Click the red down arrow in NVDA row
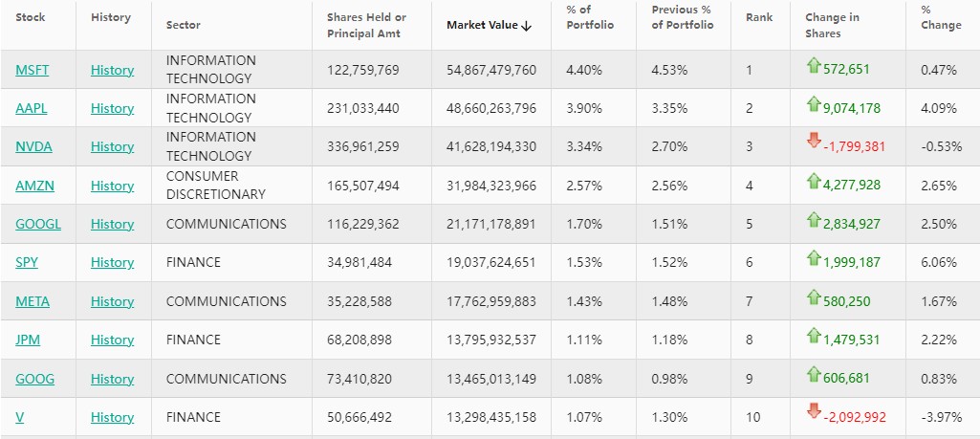The height and width of the screenshot is (439, 980). 814,142
